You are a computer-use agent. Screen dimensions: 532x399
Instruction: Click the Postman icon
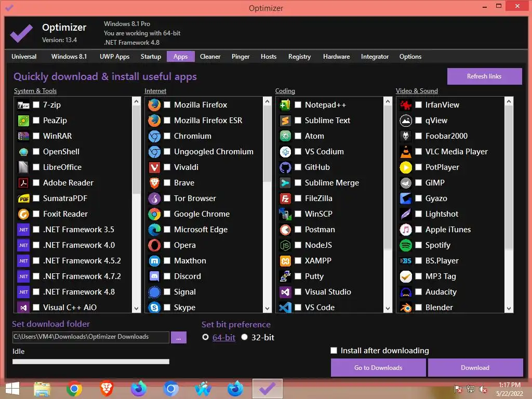pyautogui.click(x=285, y=230)
